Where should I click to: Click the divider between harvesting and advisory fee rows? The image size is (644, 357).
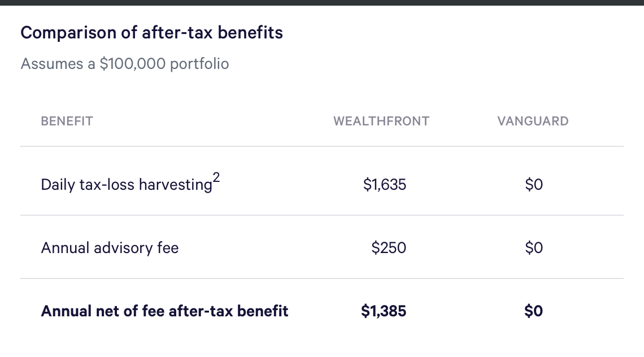[x=322, y=215]
